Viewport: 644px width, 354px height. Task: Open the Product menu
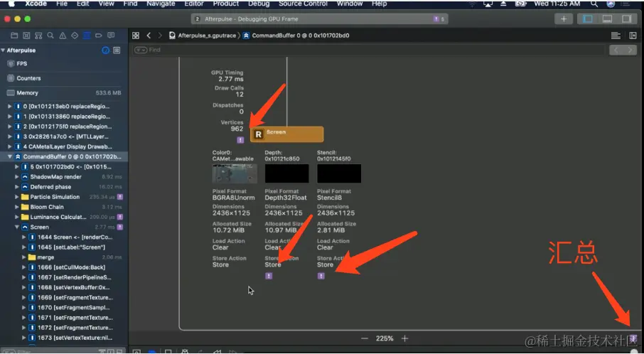pyautogui.click(x=226, y=4)
